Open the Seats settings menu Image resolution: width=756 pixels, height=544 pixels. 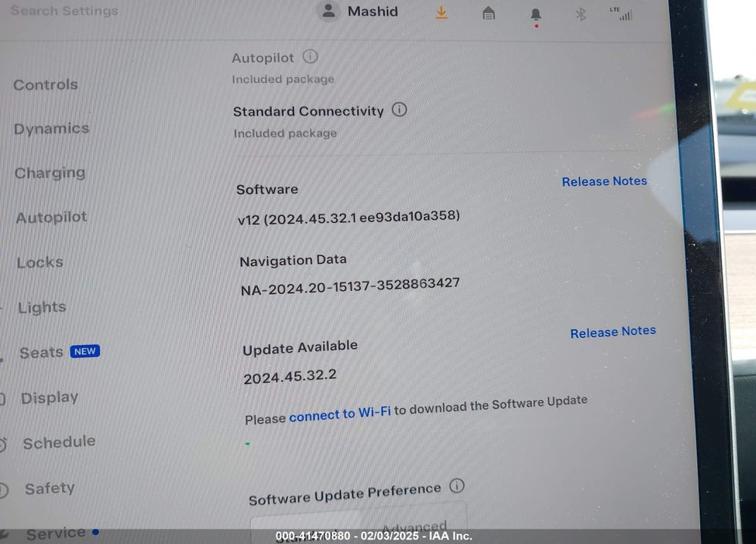pos(42,352)
